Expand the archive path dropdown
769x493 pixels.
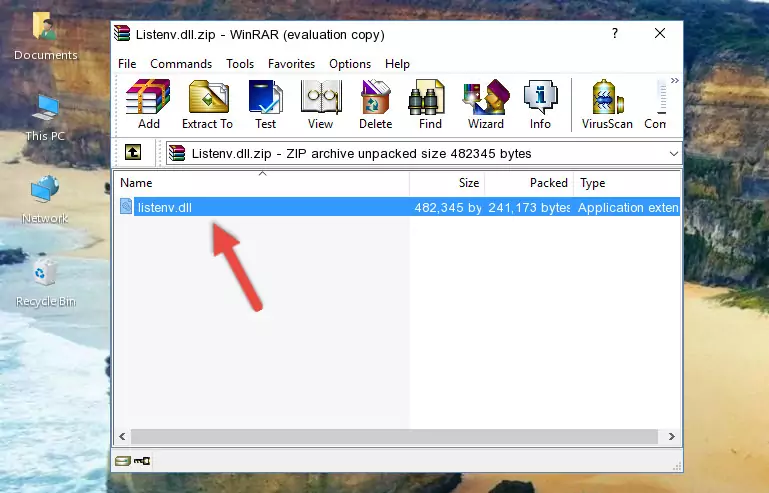[x=674, y=154]
